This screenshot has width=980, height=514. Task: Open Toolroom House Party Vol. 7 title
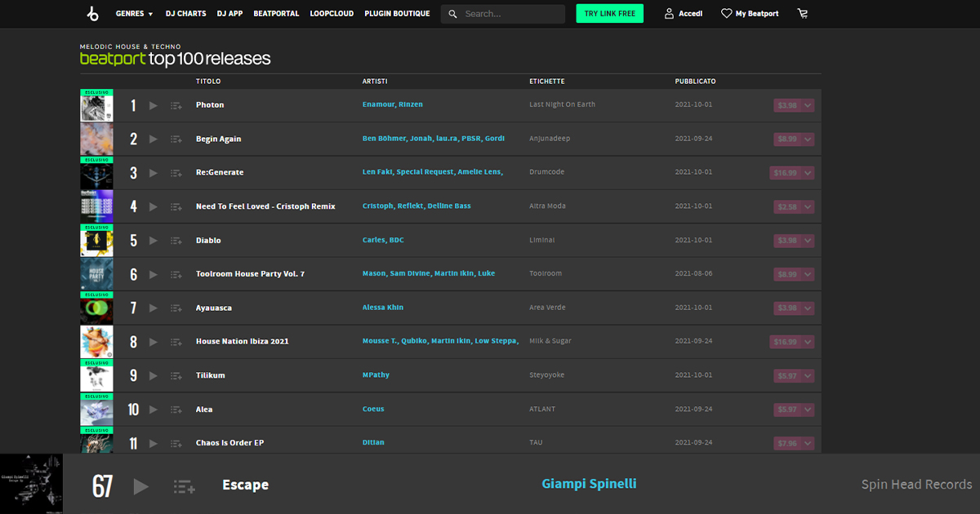coord(250,274)
